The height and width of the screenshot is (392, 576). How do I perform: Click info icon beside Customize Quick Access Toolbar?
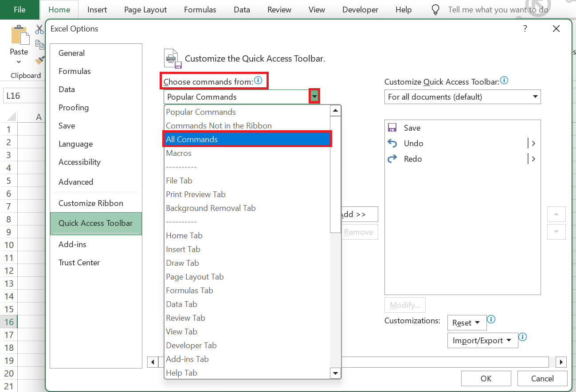click(x=504, y=81)
